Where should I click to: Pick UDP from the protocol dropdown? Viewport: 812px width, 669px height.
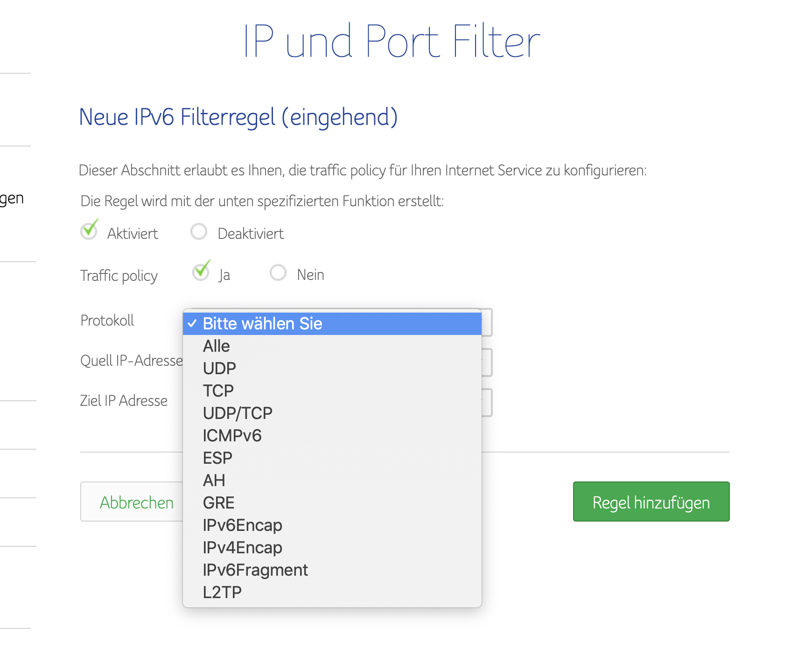(332, 369)
